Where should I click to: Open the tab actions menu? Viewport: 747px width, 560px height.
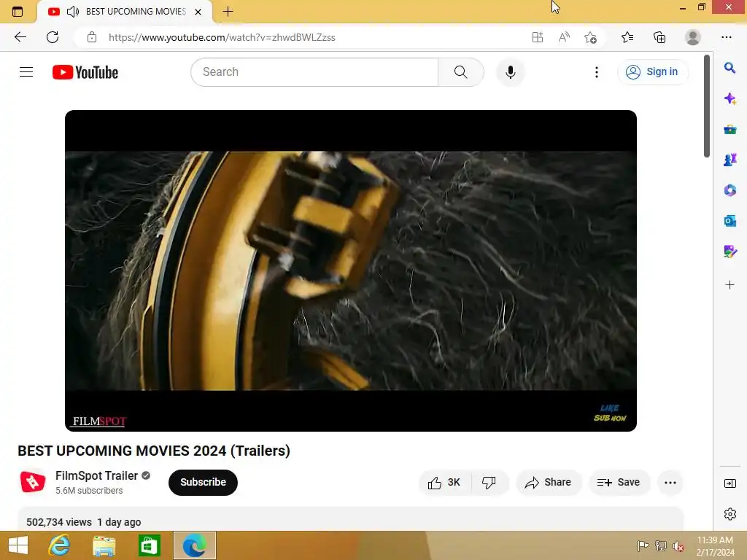(x=18, y=12)
